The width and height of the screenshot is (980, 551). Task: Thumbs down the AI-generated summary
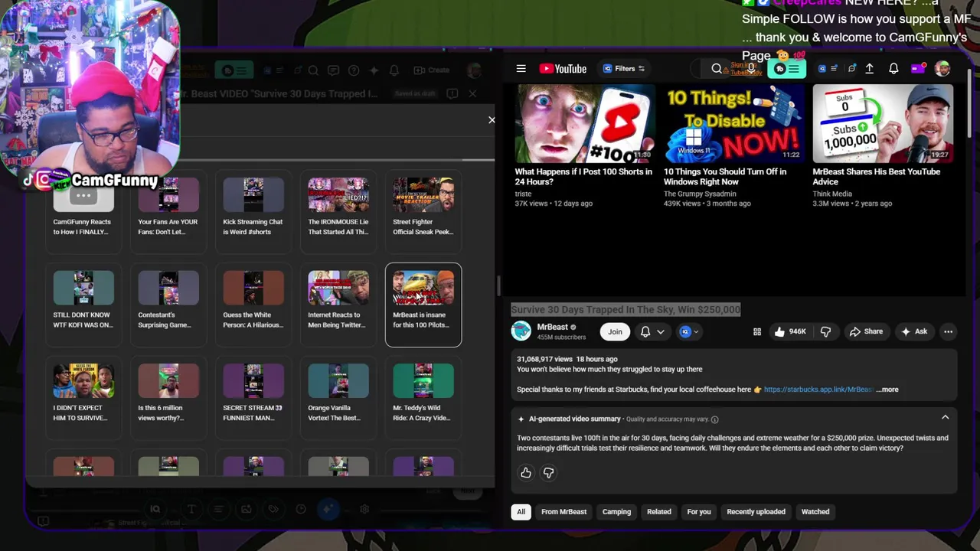point(548,473)
